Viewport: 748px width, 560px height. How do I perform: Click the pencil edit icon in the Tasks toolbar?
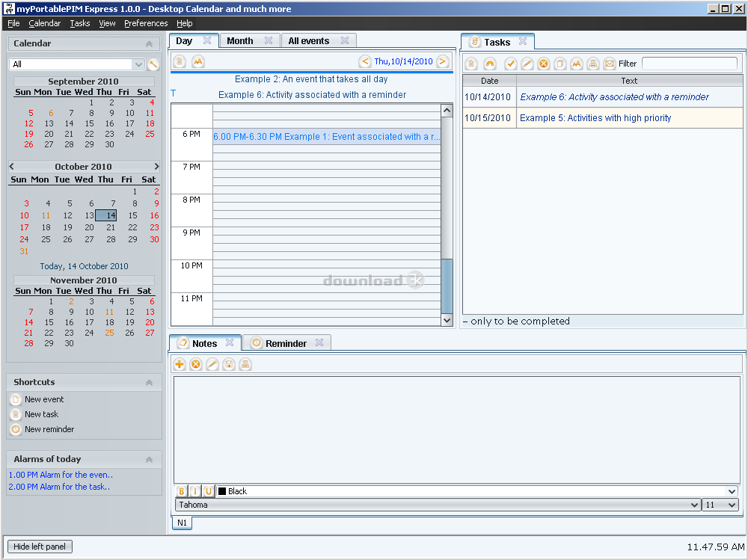527,64
